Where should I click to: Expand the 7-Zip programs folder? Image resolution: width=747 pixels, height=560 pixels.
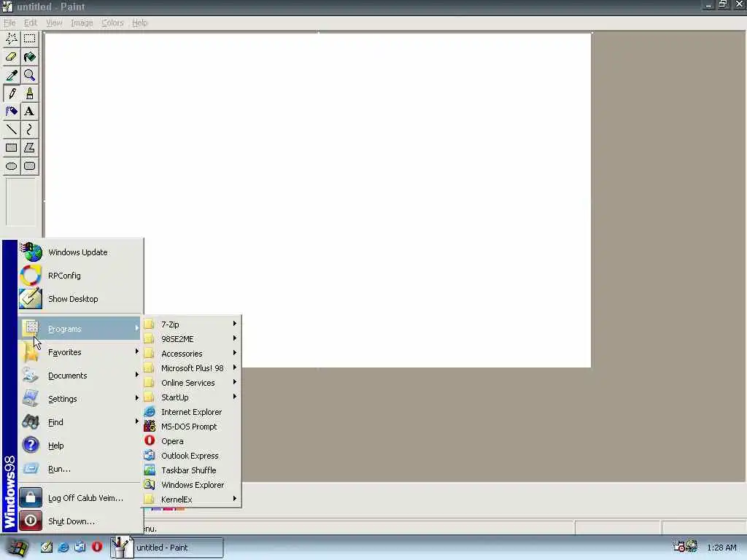pos(192,324)
